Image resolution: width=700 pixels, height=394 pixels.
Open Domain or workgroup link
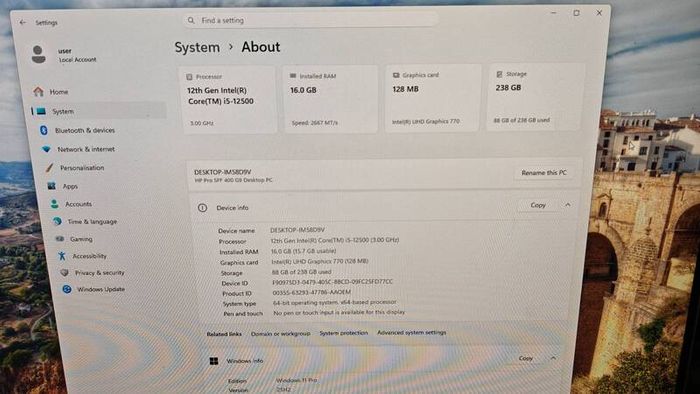click(280, 333)
